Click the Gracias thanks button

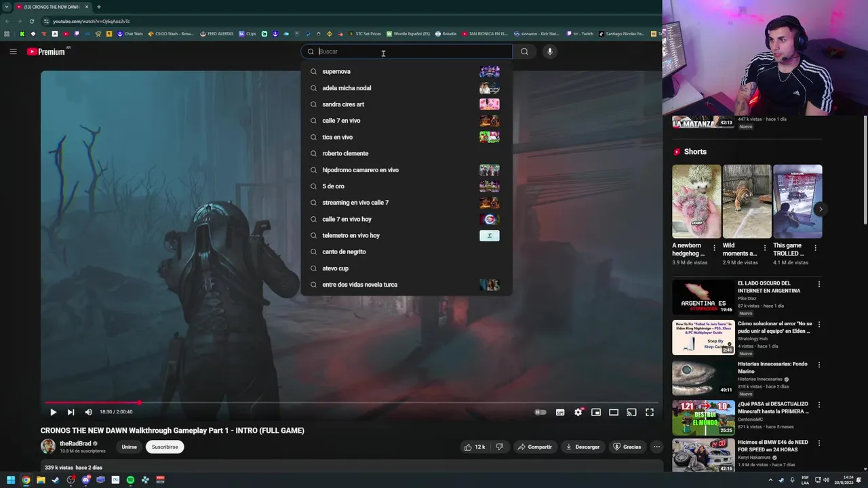(x=627, y=447)
